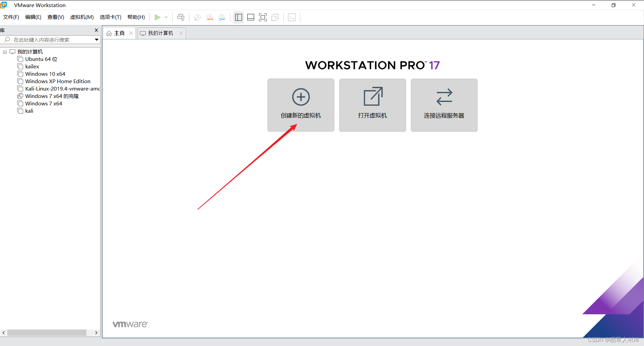Viewport: 644px width, 346px height.
Task: Select the kailex virtual machine
Action: 32,67
